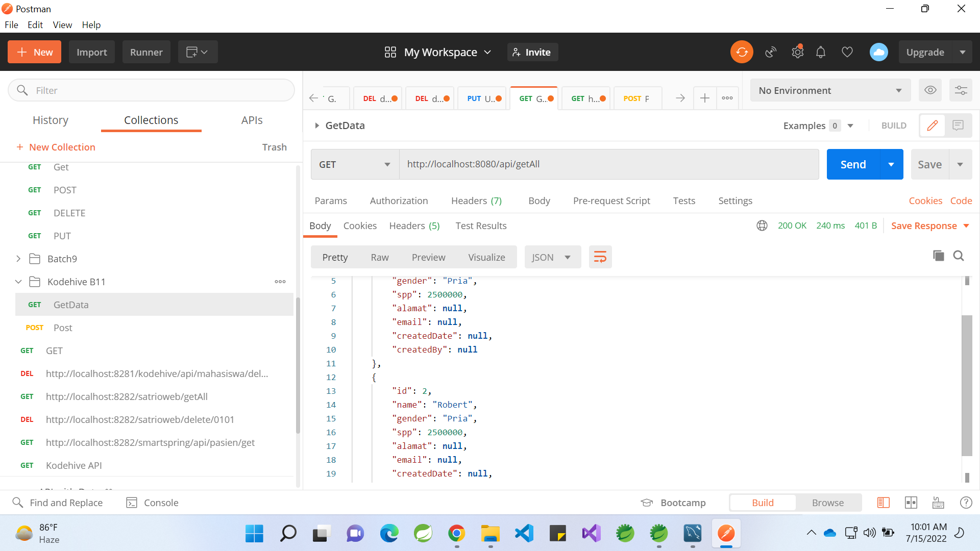Image resolution: width=980 pixels, height=551 pixels.
Task: Show environment quick look eye icon
Action: (x=930, y=90)
